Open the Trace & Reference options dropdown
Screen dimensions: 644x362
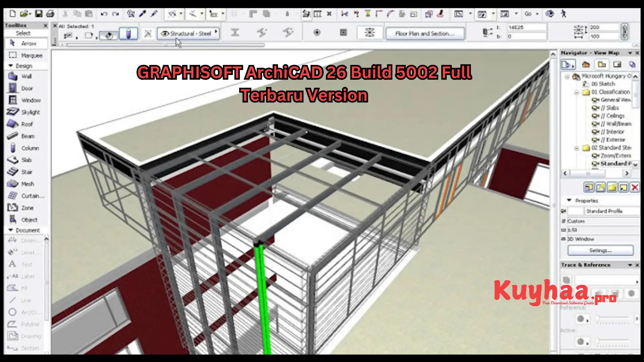tap(630, 265)
